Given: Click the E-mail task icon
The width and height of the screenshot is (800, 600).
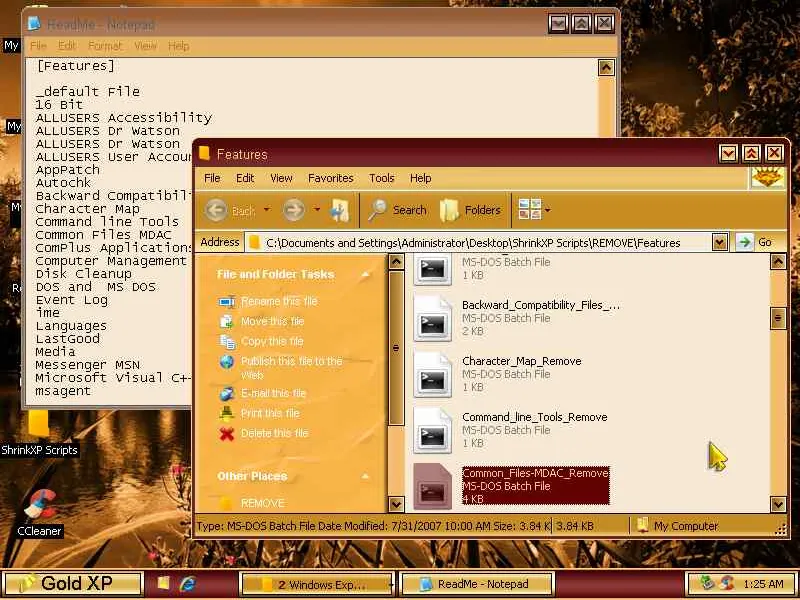Looking at the screenshot, I should click(227, 393).
